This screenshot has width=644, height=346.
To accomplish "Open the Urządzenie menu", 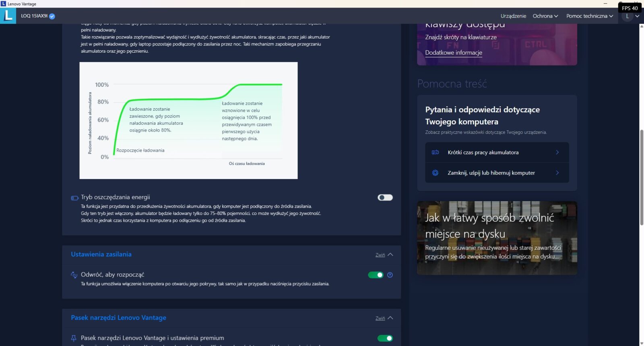I will [513, 16].
